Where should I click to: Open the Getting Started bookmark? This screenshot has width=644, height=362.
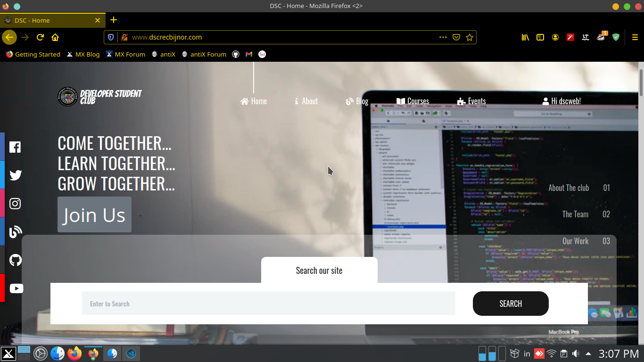pos(33,54)
